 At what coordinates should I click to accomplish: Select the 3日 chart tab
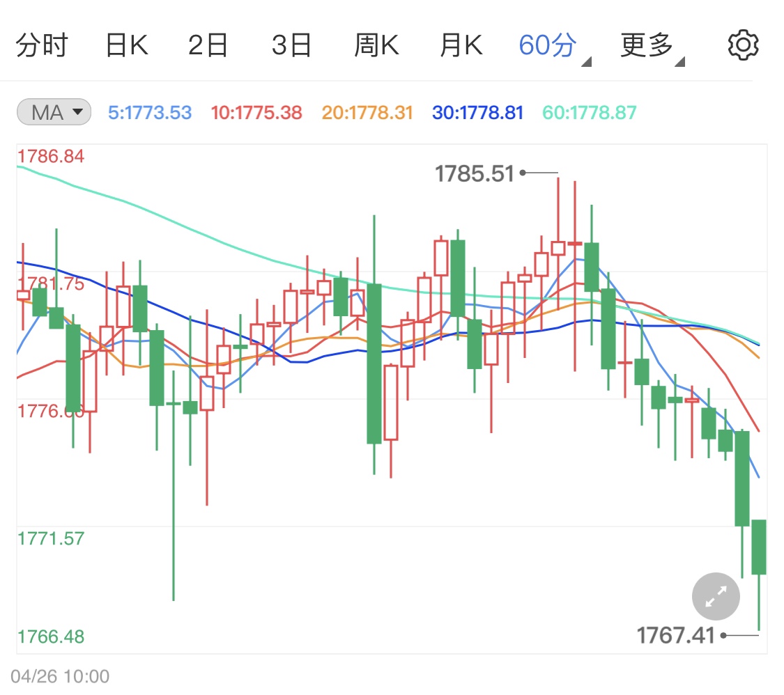291,45
